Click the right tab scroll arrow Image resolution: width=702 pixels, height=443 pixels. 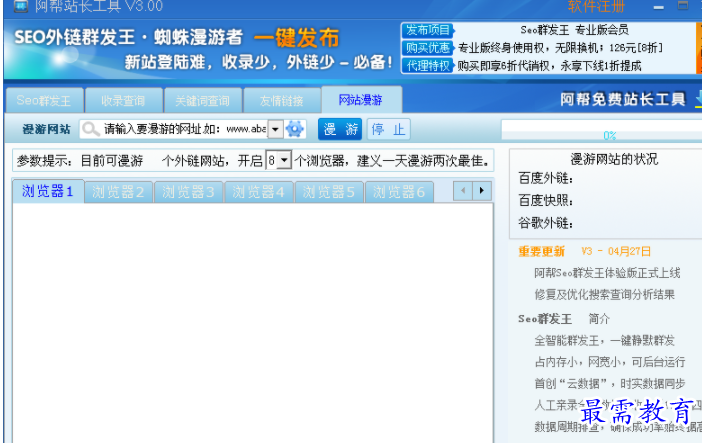click(482, 191)
